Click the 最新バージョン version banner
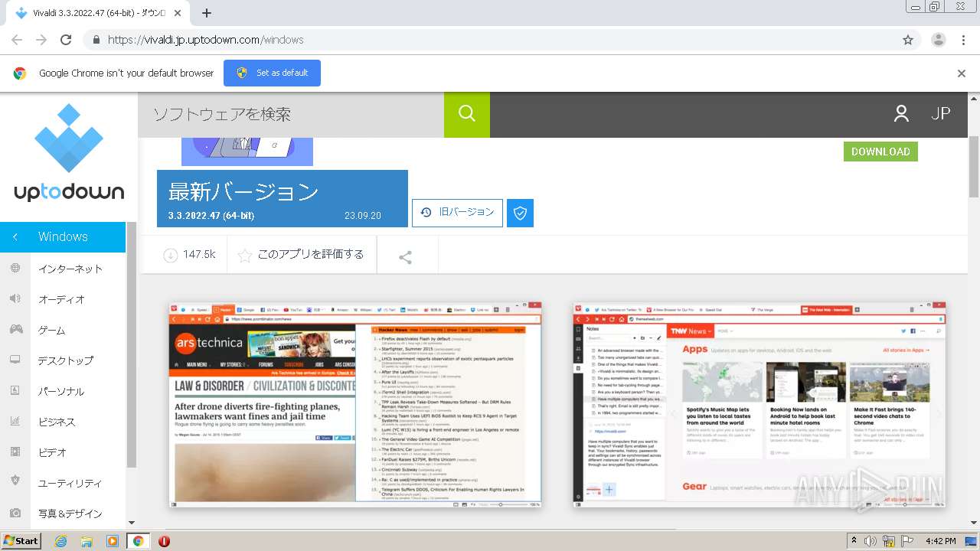The width and height of the screenshot is (980, 551). click(283, 199)
